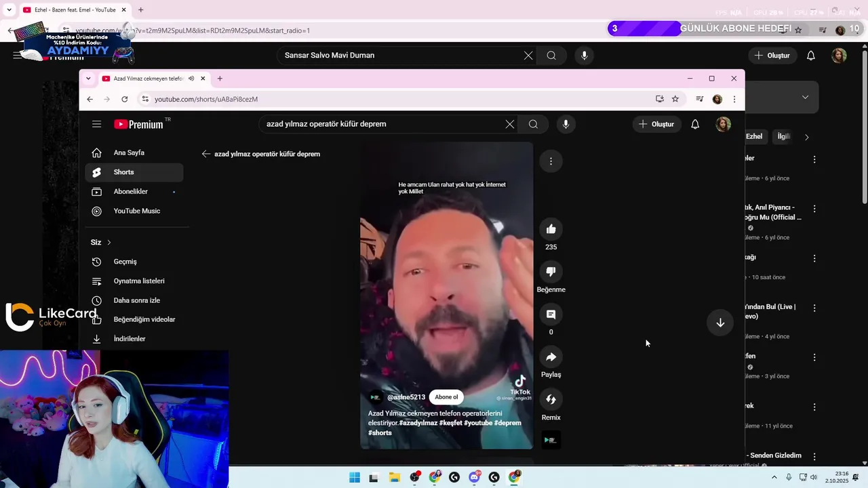Screen dimensions: 868x488
Task: Open Geçmiş history in the sidebar
Action: tap(134, 262)
